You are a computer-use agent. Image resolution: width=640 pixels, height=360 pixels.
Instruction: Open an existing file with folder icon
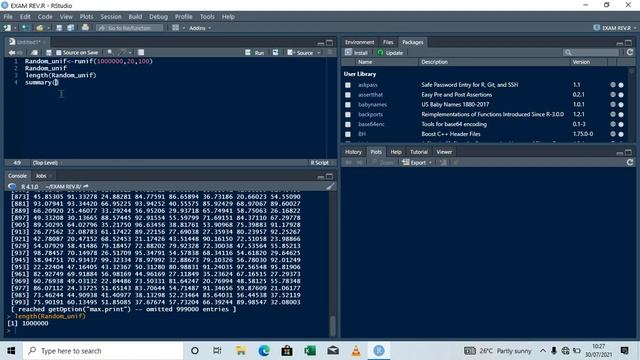(x=40, y=28)
